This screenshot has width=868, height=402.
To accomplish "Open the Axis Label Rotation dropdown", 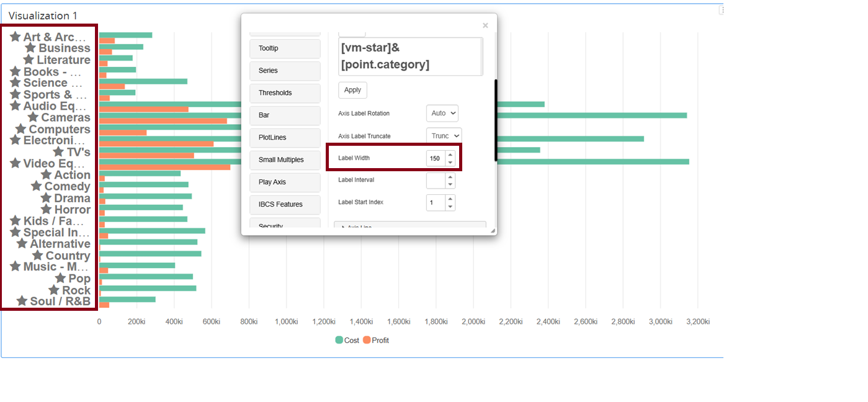I will (442, 114).
